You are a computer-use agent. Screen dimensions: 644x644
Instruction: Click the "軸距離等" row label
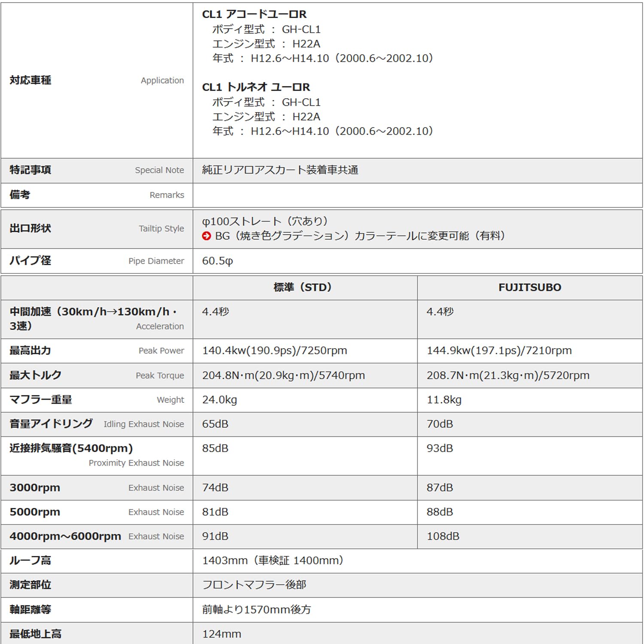click(x=30, y=610)
